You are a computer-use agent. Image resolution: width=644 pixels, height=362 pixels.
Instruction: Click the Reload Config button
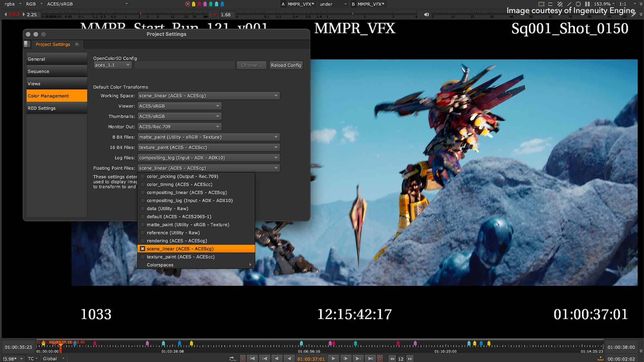point(286,65)
